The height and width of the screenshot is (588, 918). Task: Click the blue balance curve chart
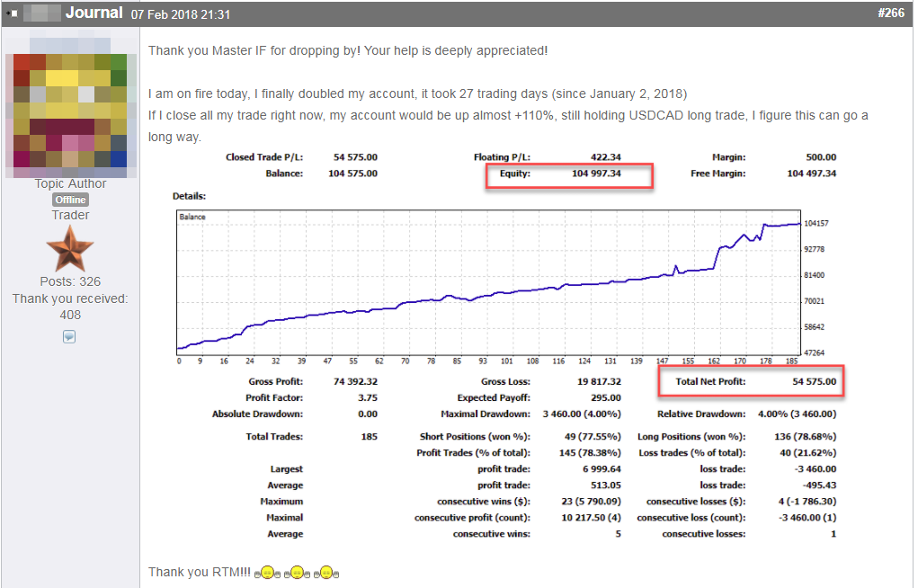488,282
